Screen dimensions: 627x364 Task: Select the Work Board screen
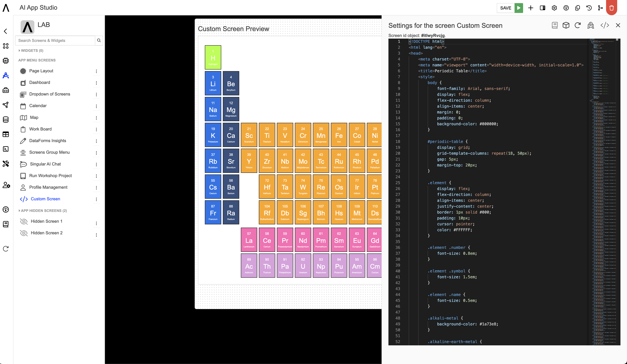point(40,129)
